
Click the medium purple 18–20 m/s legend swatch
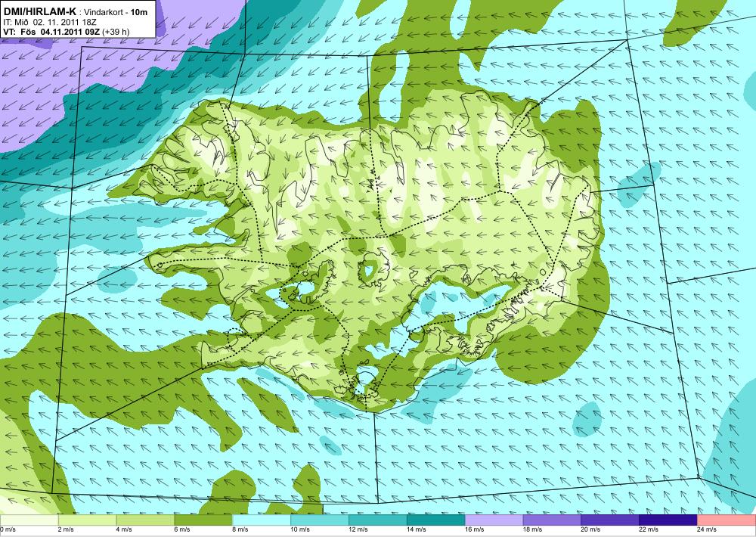(552, 520)
